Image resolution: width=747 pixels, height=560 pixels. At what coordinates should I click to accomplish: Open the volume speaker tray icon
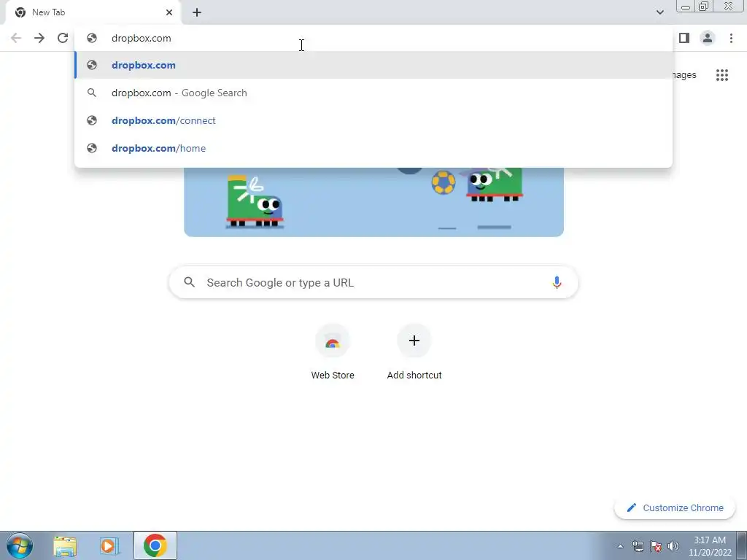[x=673, y=546]
